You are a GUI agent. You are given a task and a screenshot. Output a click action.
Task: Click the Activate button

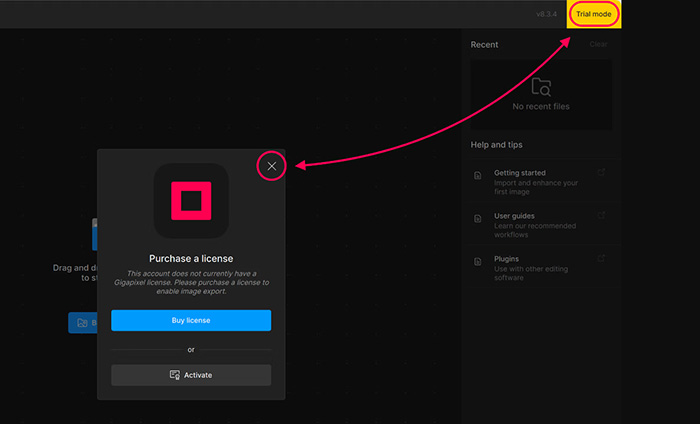[191, 375]
